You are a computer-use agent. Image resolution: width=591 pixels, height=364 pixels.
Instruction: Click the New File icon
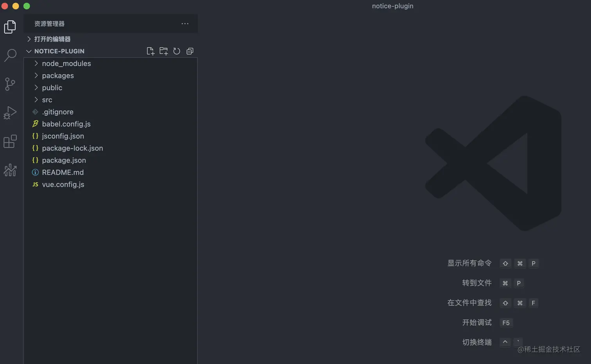pyautogui.click(x=150, y=51)
